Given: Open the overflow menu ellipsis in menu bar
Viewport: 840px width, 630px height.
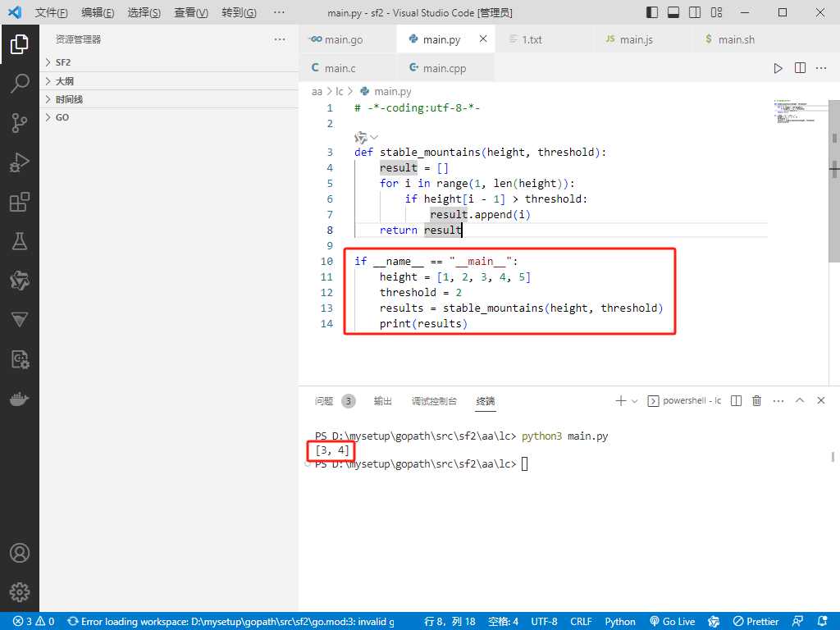Looking at the screenshot, I should click(279, 12).
